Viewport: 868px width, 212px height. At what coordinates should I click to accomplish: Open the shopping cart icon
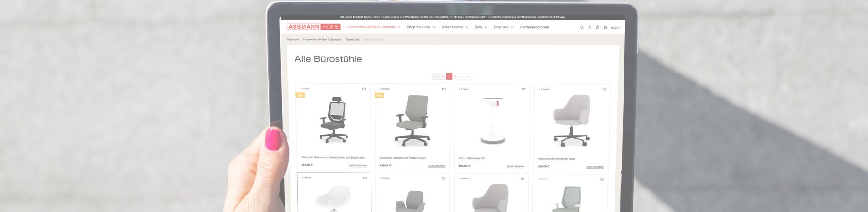pyautogui.click(x=605, y=27)
